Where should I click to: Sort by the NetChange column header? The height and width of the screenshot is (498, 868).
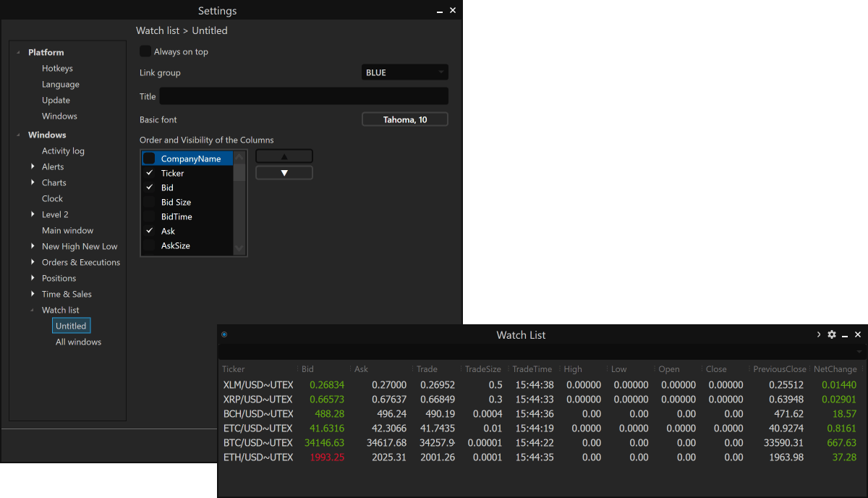835,369
